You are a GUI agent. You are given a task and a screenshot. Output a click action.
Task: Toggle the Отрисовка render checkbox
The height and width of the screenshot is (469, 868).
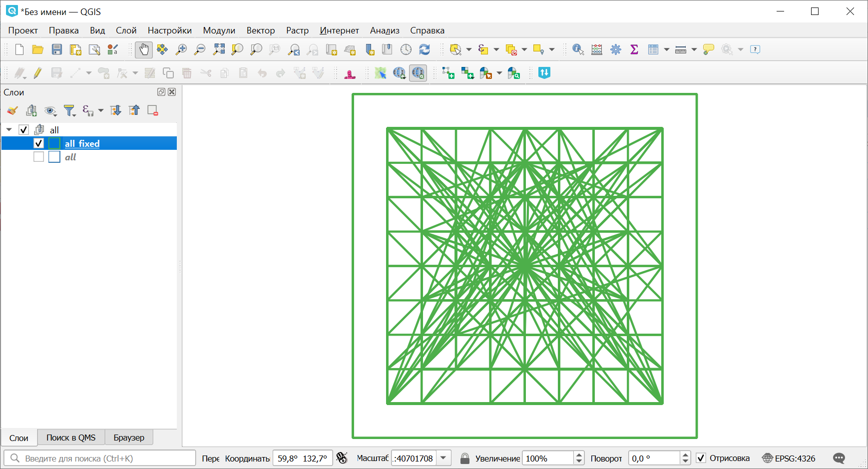(x=701, y=458)
